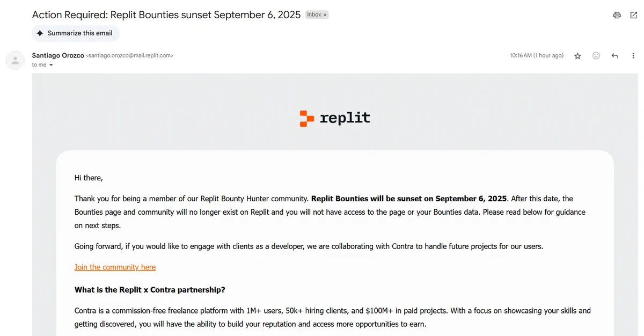
Task: Click the "What is the Replit x Contra partnership?" heading
Action: pos(150,290)
